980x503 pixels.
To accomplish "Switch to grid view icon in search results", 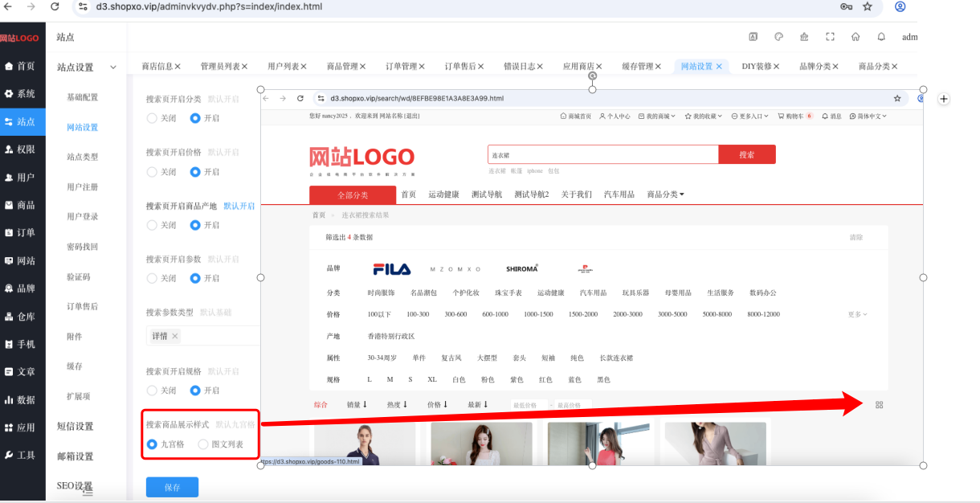I will [x=879, y=405].
